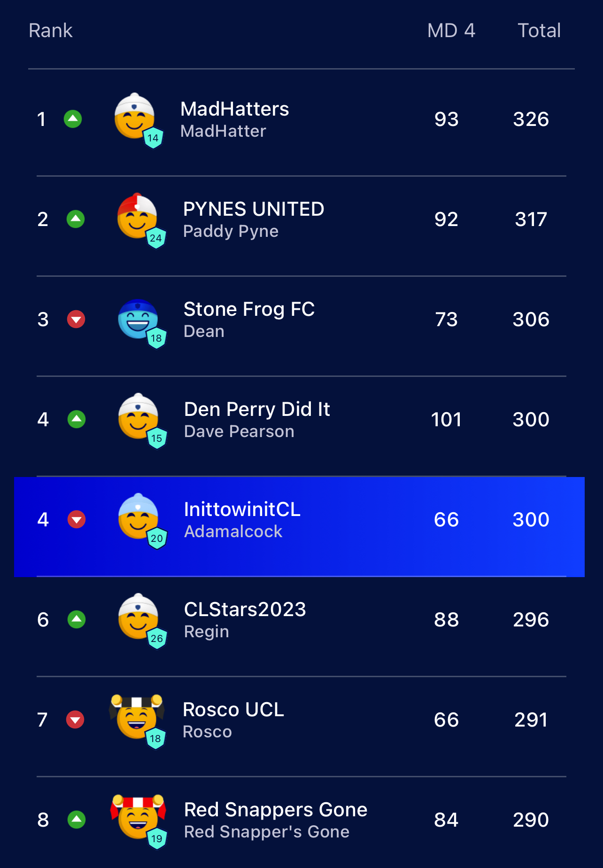The image size is (603, 868).
Task: Click the MD 4 column header
Action: coord(451,31)
